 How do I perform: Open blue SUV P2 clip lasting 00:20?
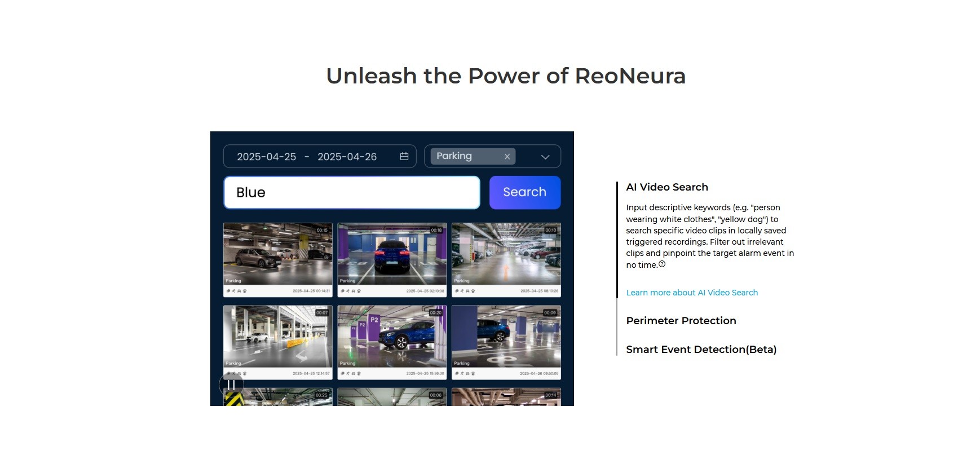click(x=392, y=337)
